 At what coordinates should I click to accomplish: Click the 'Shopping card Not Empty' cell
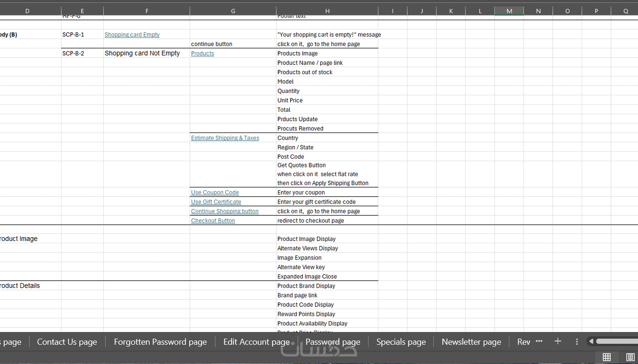point(147,53)
